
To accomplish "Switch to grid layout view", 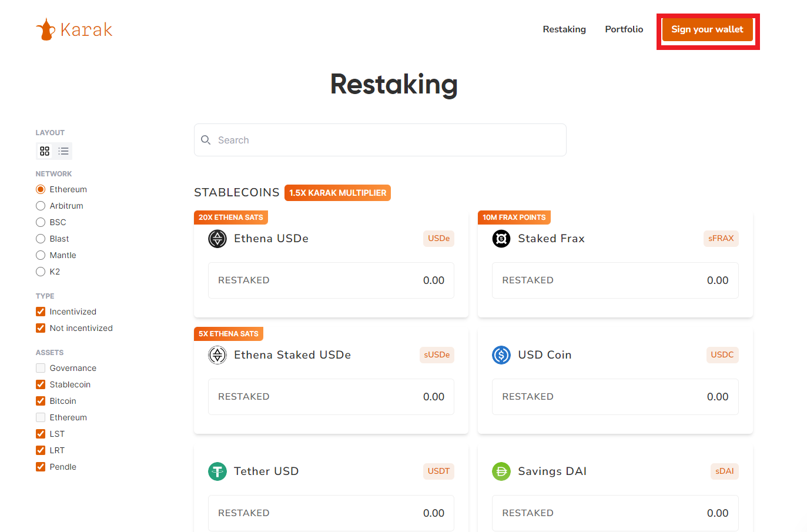I will (x=45, y=151).
